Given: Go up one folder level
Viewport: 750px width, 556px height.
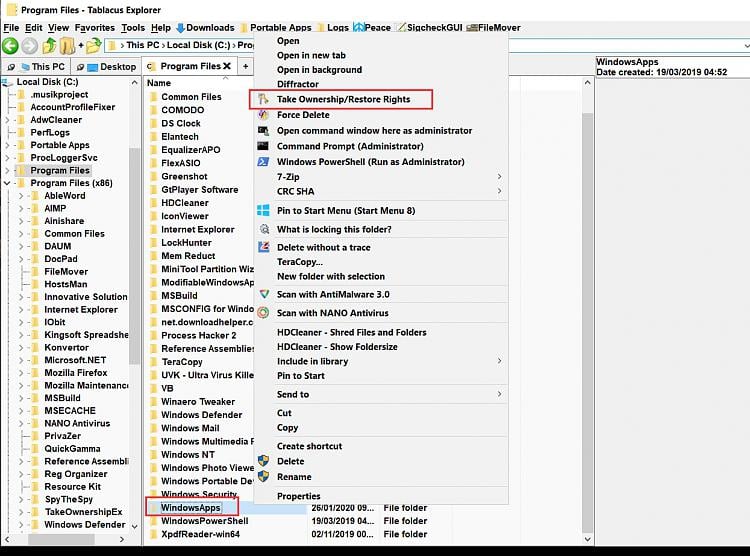Looking at the screenshot, I should [x=49, y=46].
